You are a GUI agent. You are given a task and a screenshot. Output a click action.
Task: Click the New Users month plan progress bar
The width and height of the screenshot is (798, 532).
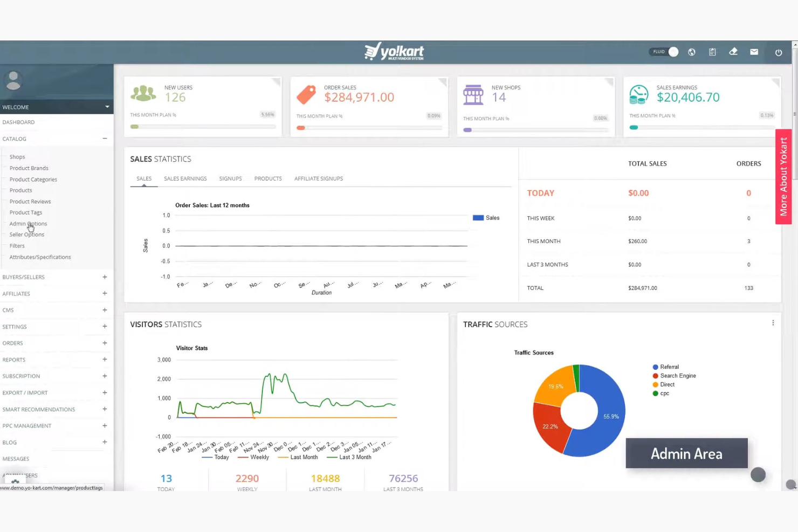coord(203,126)
